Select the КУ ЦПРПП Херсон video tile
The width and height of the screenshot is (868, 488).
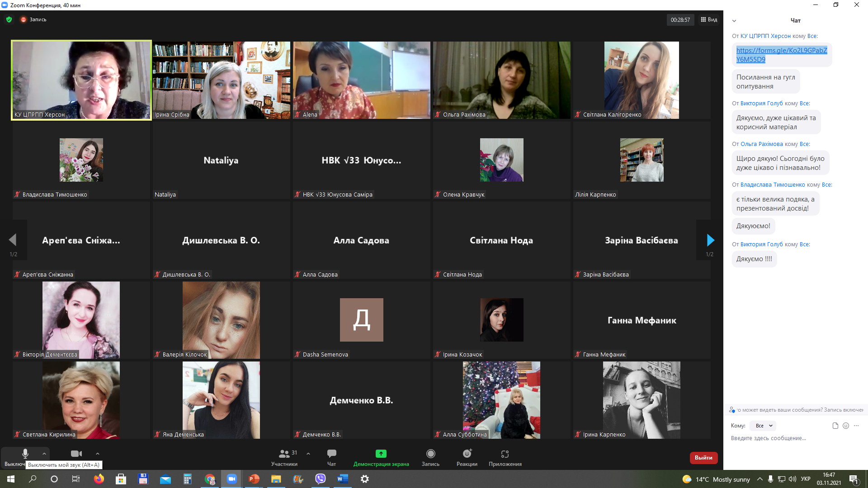click(x=81, y=80)
